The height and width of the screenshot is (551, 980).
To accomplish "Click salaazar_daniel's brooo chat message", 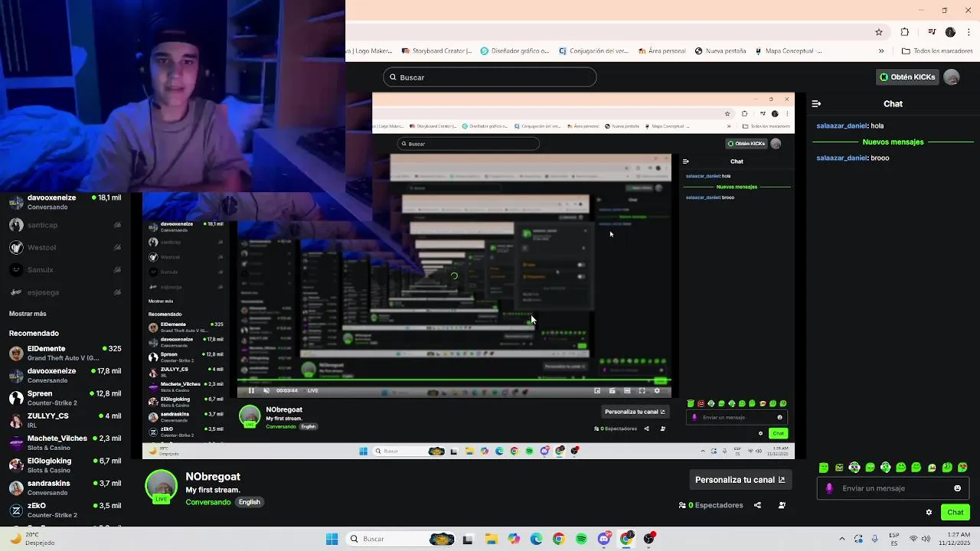I will tap(853, 158).
